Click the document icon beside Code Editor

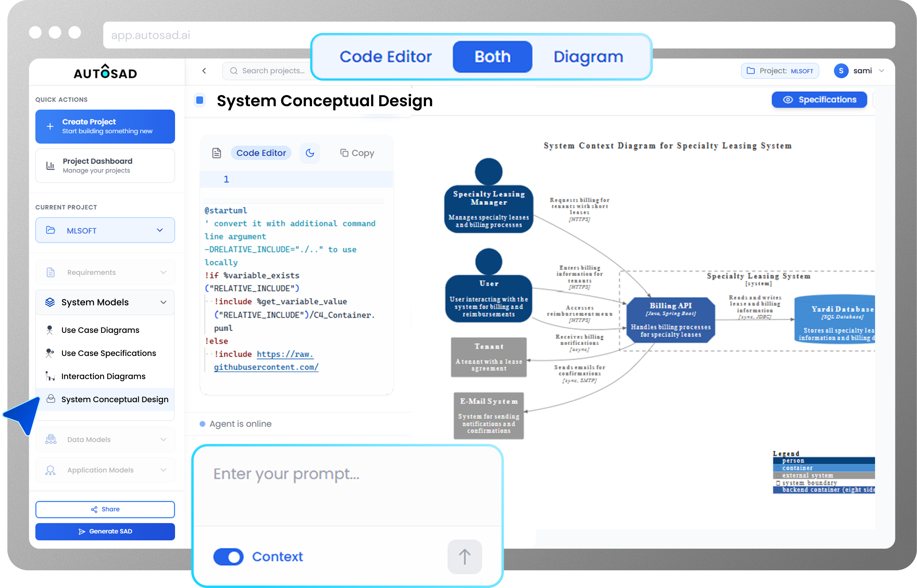click(x=216, y=153)
